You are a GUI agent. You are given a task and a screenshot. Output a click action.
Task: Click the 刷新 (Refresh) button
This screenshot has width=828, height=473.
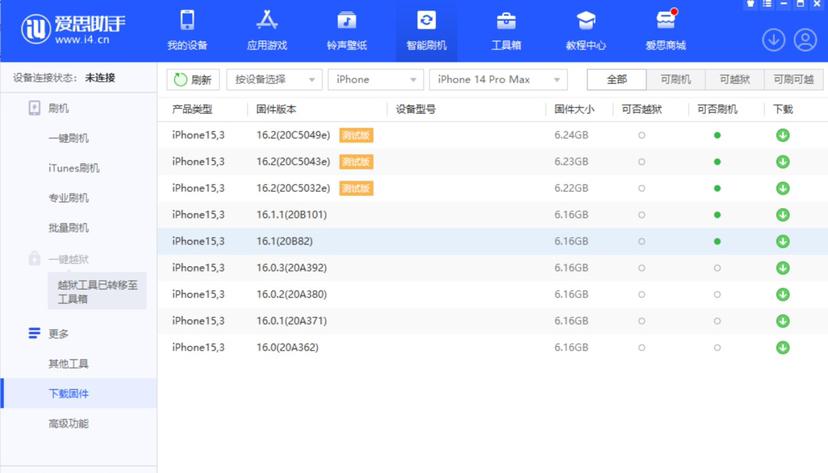click(x=193, y=80)
